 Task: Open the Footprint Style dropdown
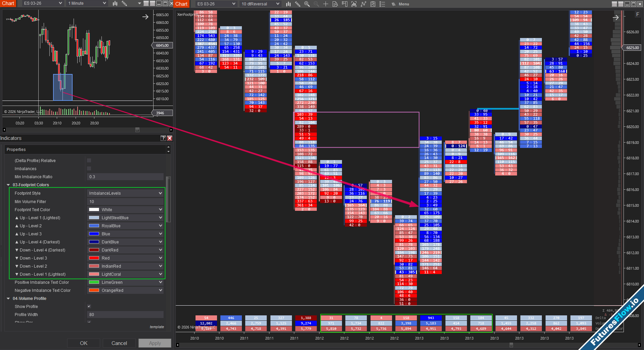[125, 193]
